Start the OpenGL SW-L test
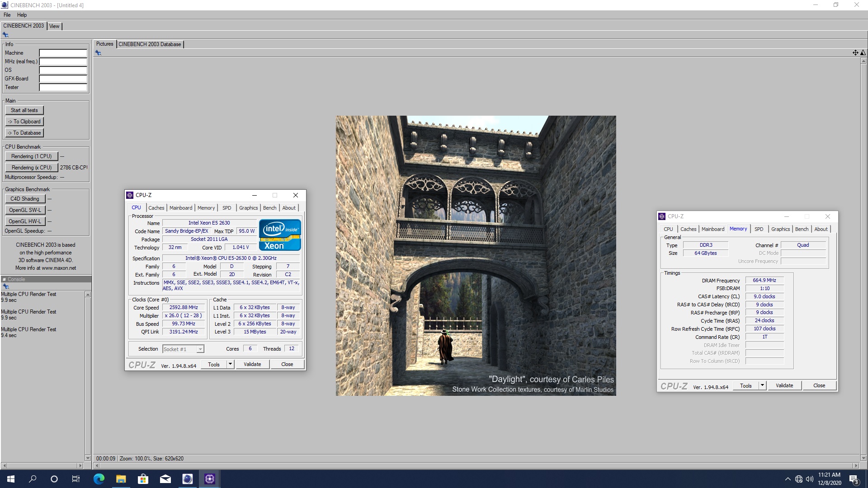This screenshot has height=488, width=868. (x=25, y=210)
